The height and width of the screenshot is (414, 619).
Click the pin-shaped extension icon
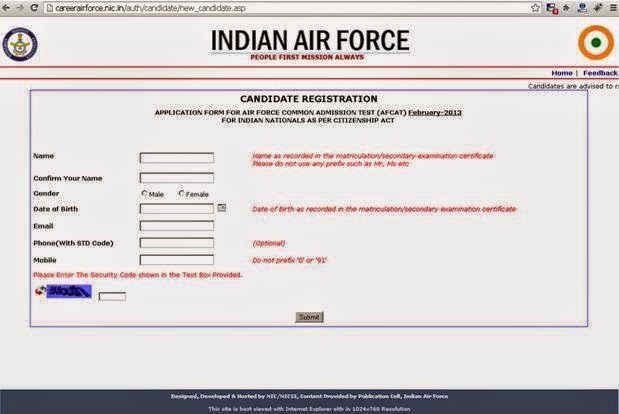pyautogui.click(x=598, y=7)
